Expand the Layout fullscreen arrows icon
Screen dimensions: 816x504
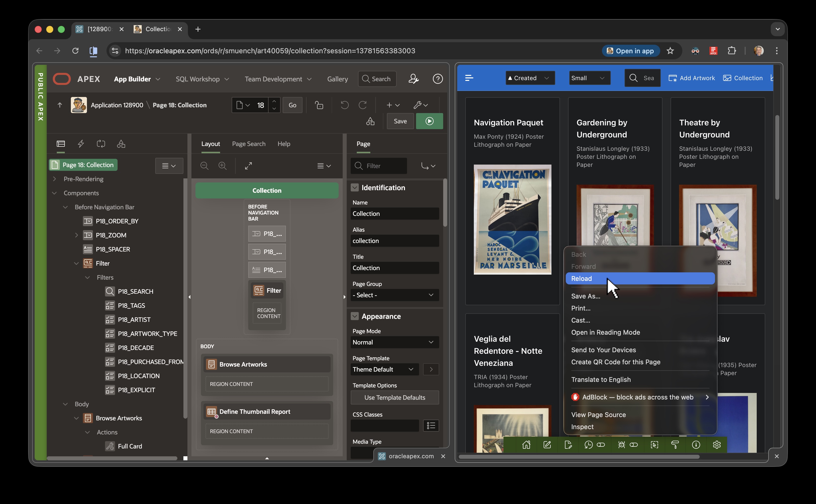[248, 166]
